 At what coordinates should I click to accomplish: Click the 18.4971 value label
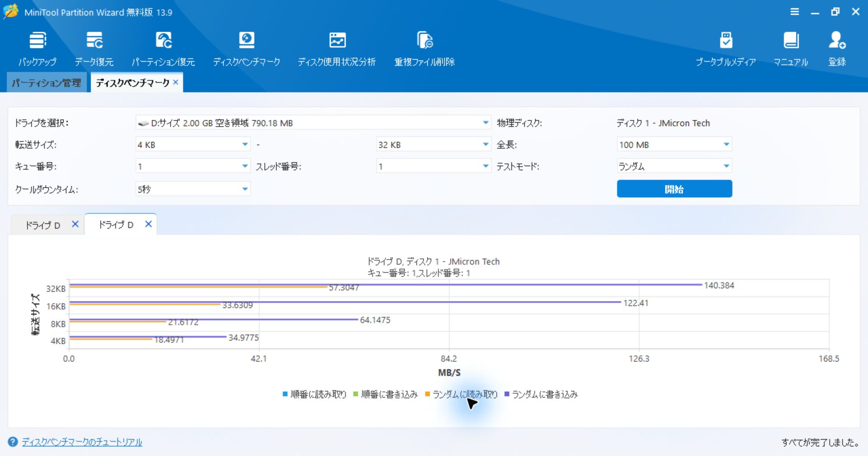[x=169, y=340]
